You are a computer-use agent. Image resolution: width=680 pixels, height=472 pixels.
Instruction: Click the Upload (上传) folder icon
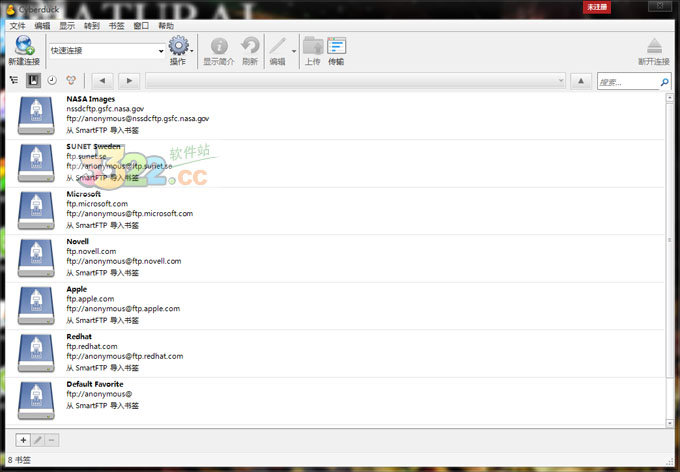pyautogui.click(x=313, y=46)
